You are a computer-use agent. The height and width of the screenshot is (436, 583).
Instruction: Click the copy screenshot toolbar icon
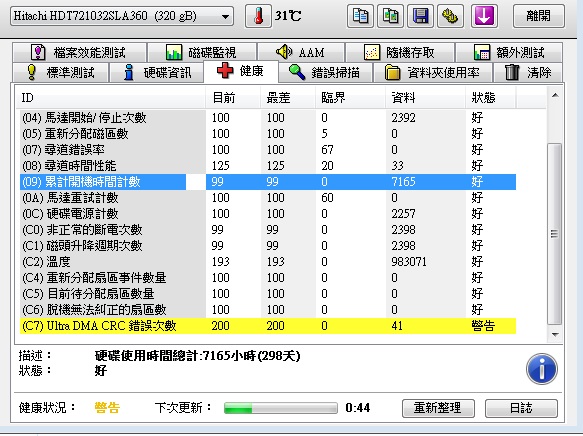[390, 16]
